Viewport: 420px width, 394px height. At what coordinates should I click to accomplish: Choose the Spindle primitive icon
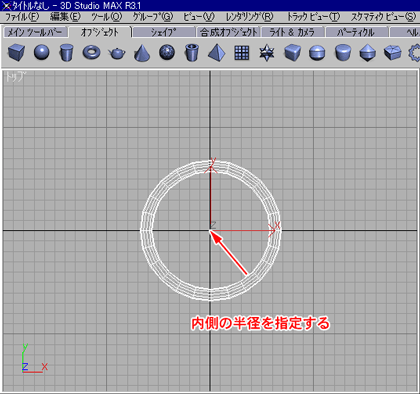pyautogui.click(x=368, y=53)
